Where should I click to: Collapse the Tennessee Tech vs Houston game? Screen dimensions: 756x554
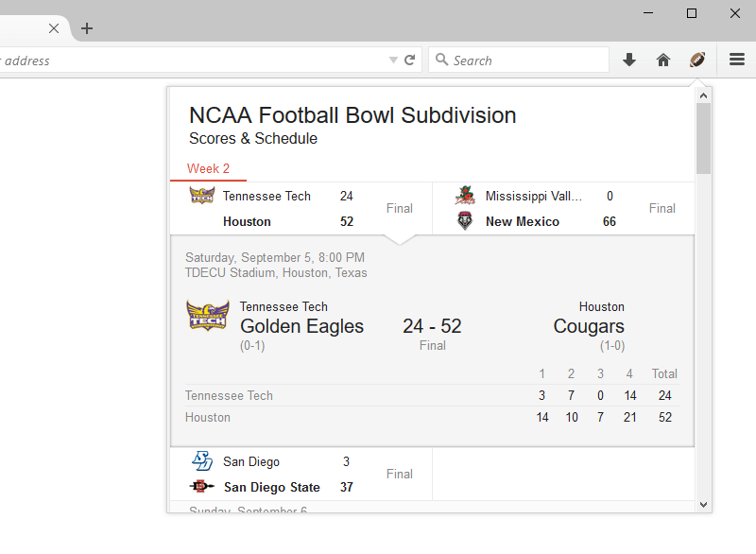(x=301, y=209)
